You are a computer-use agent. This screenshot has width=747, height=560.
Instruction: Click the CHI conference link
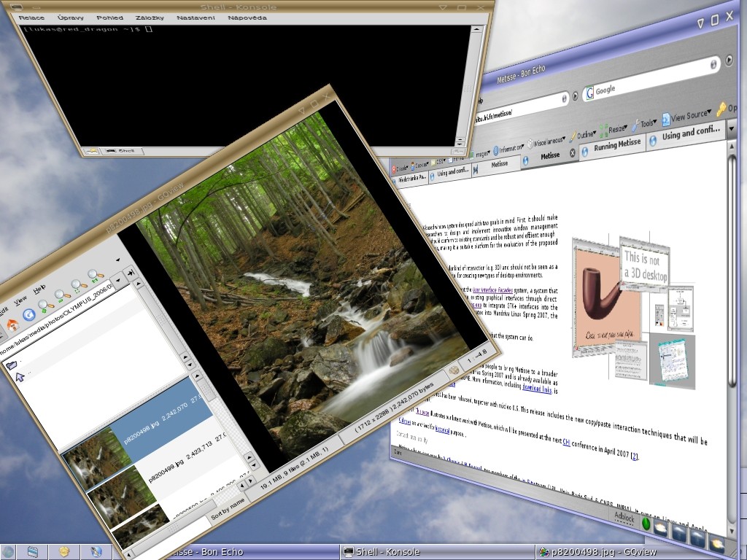point(566,442)
